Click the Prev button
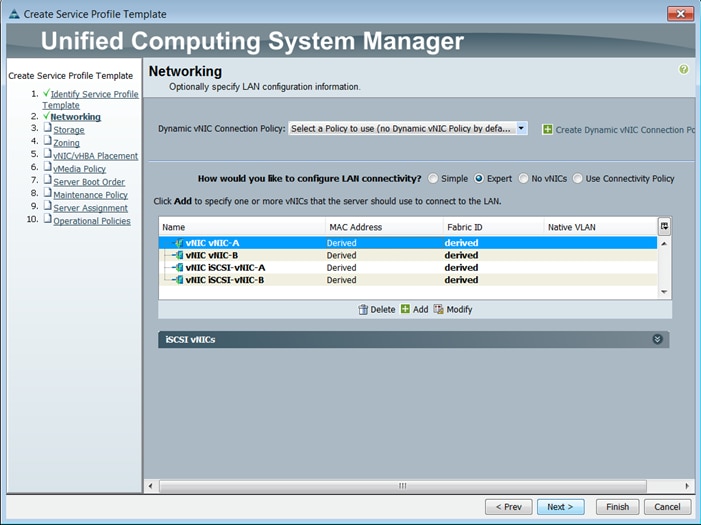This screenshot has width=701, height=525. click(508, 507)
